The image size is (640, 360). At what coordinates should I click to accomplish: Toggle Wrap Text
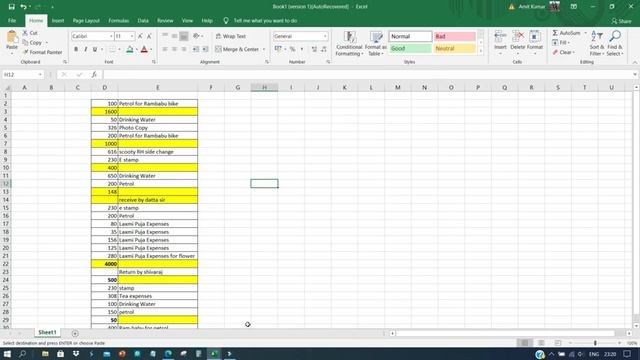click(231, 36)
